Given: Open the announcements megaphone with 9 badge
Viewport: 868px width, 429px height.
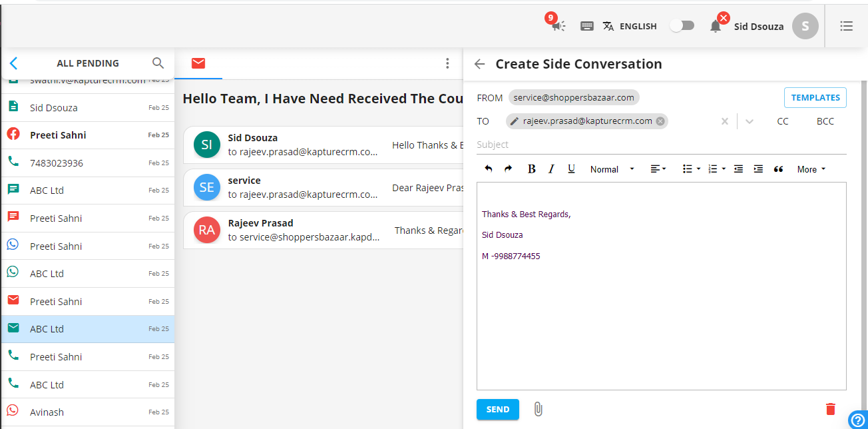Looking at the screenshot, I should click(x=558, y=25).
